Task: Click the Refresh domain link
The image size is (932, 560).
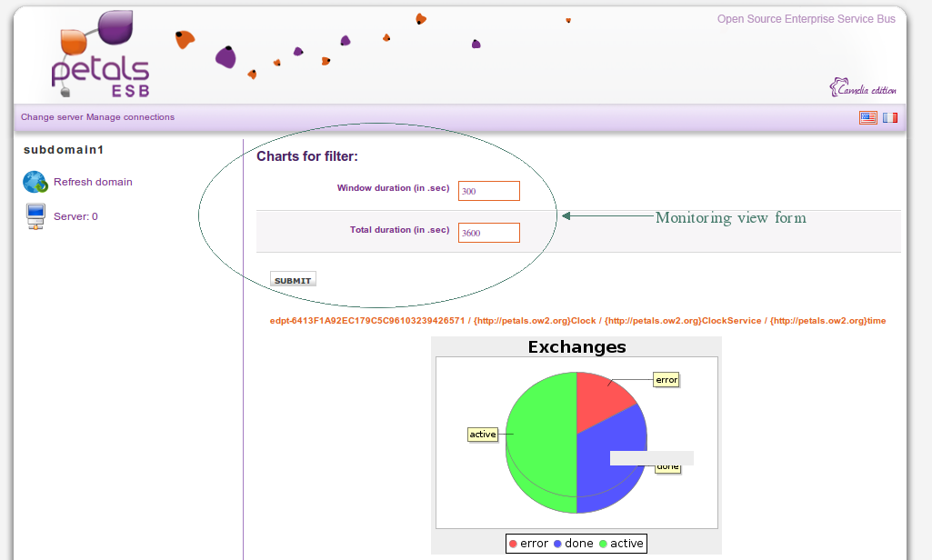Action: click(x=93, y=182)
